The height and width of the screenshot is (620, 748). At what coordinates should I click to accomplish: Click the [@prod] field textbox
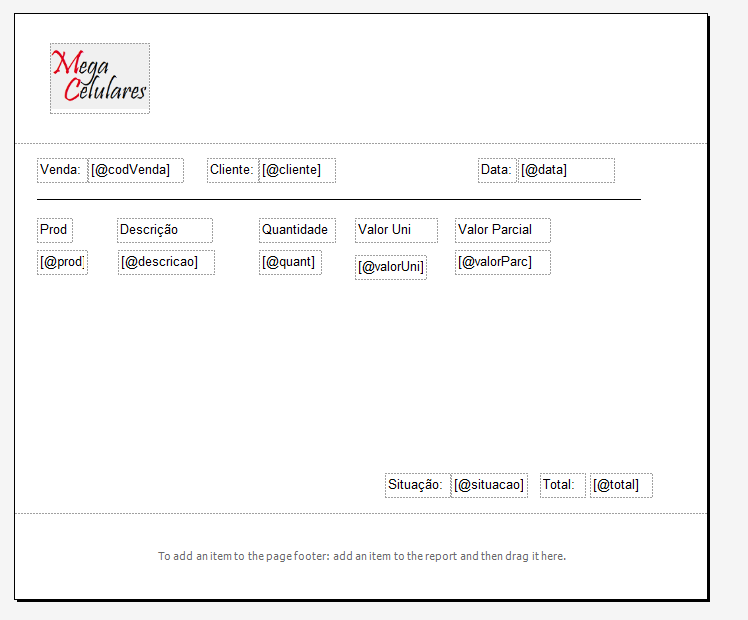pos(62,262)
